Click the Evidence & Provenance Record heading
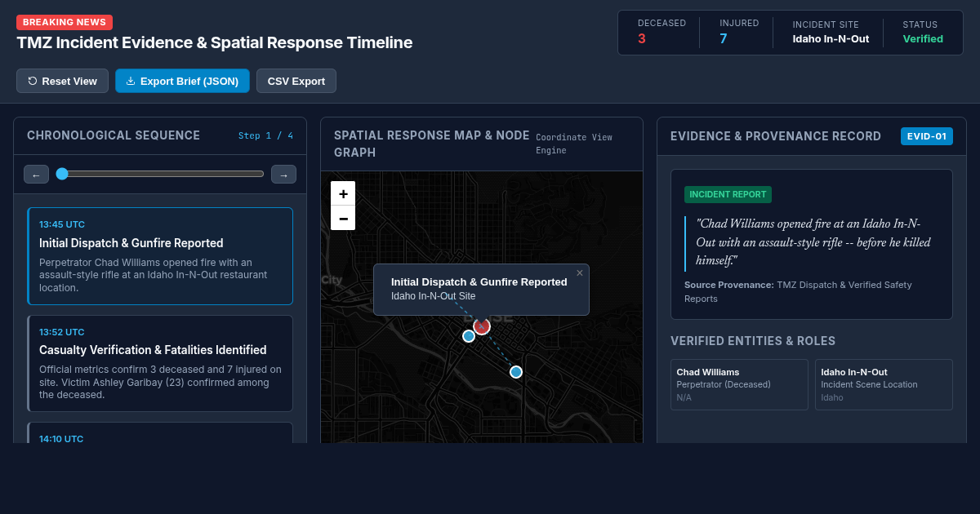The height and width of the screenshot is (514, 980). click(x=776, y=136)
